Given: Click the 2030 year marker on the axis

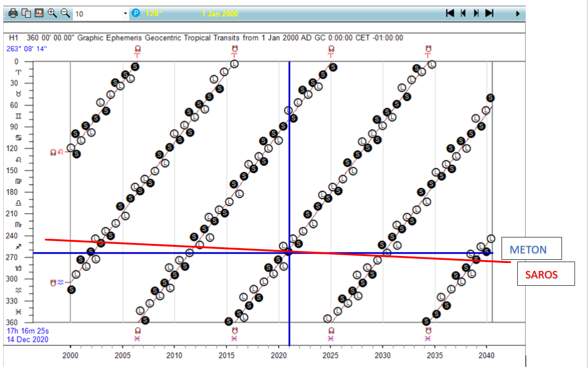Looking at the screenshot, I should 383,355.
